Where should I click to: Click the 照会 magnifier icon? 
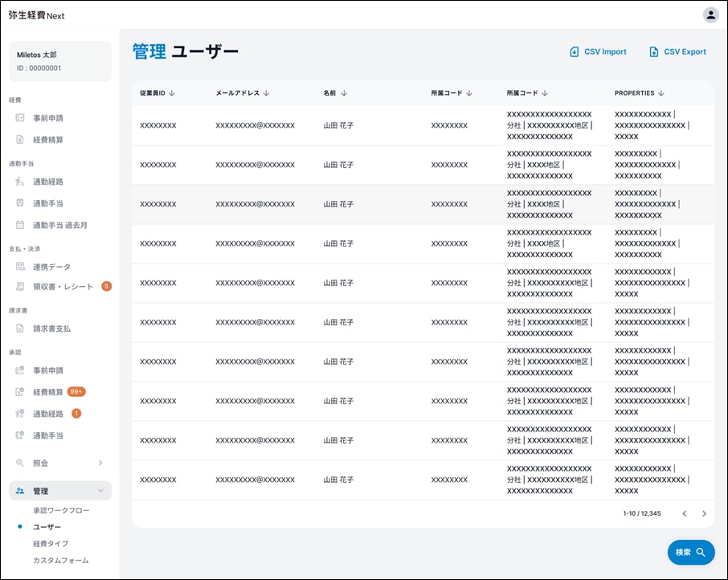[20, 463]
